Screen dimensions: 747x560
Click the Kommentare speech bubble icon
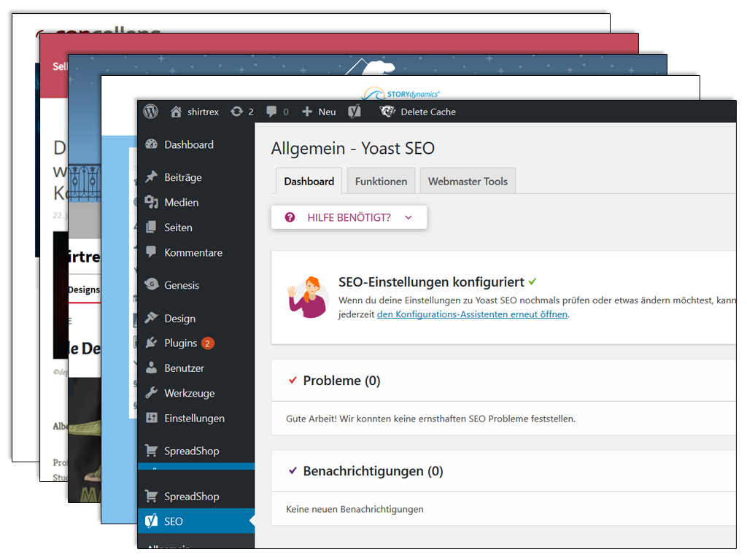(151, 252)
